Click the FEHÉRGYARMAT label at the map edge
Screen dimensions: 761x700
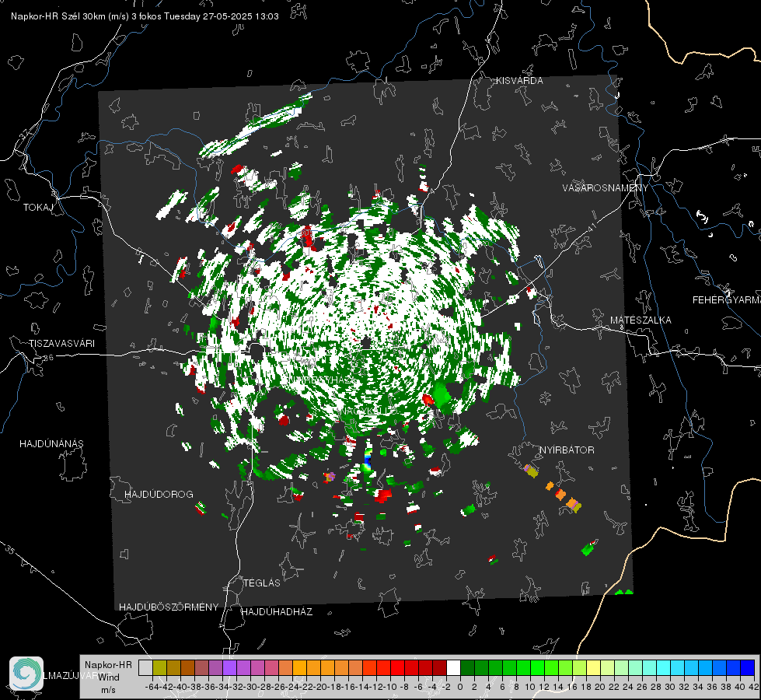[x=727, y=300]
